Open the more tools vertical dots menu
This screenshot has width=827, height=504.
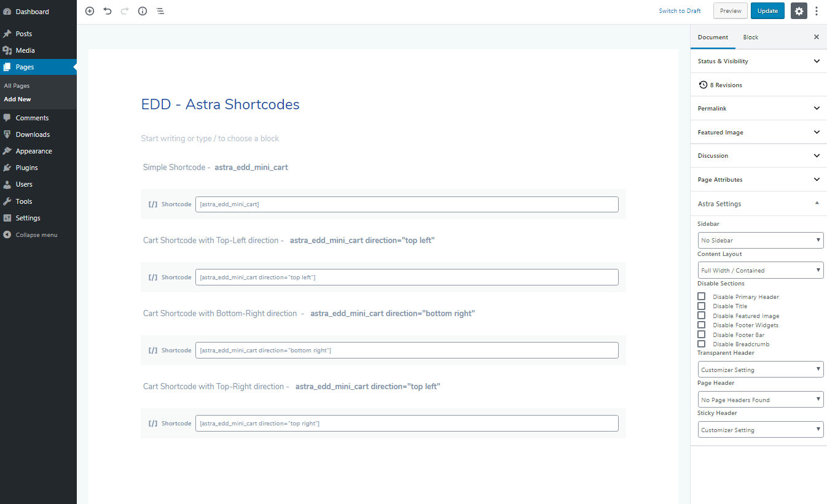(x=817, y=11)
